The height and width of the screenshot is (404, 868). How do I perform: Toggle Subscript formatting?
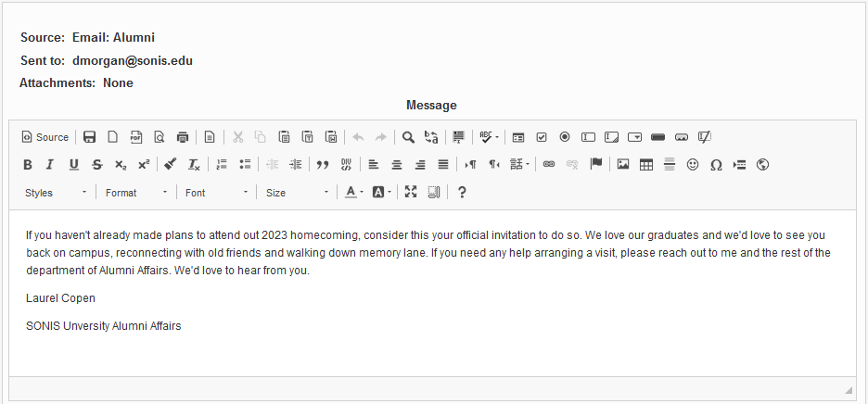tap(121, 164)
